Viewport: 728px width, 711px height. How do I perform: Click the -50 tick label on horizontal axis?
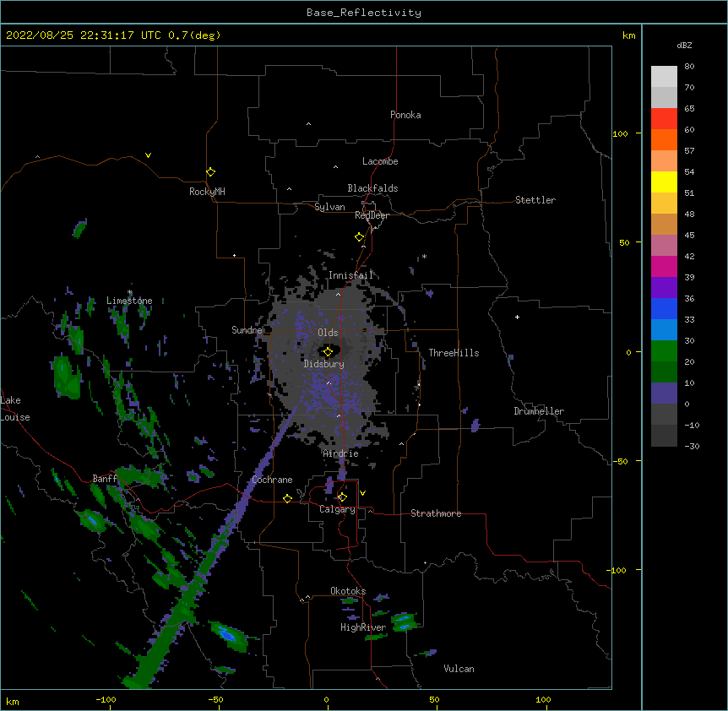[215, 699]
